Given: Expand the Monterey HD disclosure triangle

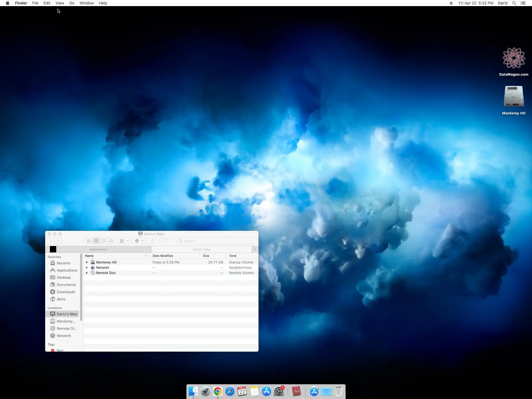Looking at the screenshot, I should [87, 262].
